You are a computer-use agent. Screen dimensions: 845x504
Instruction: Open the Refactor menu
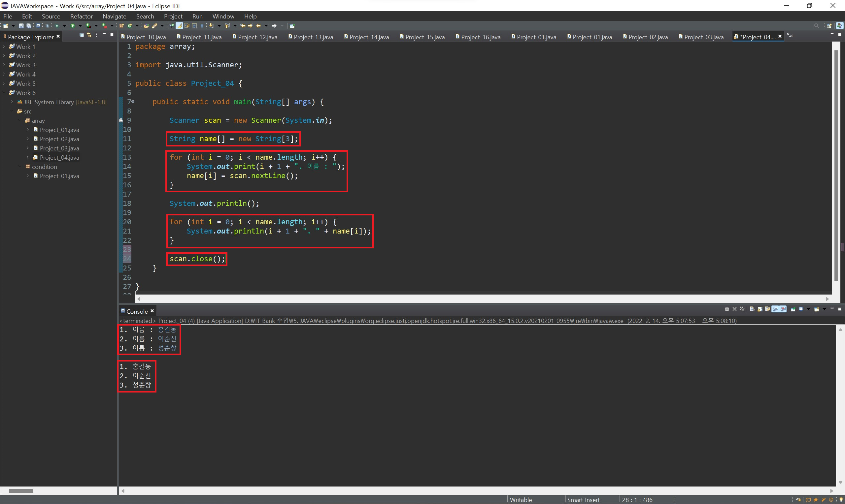pos(81,16)
